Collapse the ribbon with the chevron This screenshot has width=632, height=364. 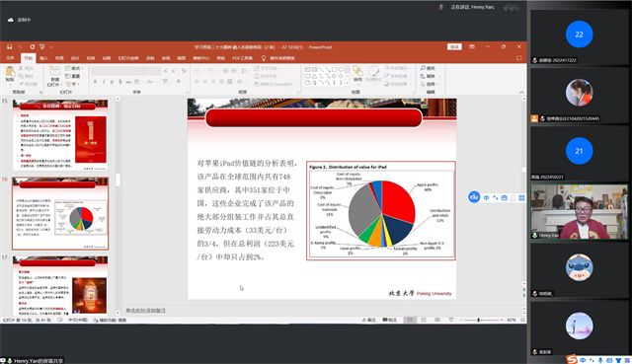[x=521, y=92]
